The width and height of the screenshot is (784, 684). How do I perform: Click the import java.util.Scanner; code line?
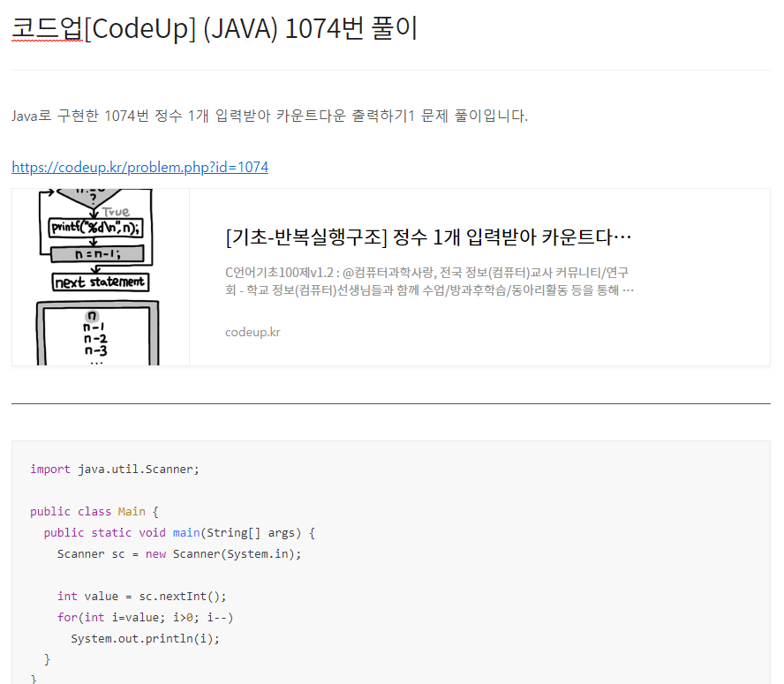(115, 469)
